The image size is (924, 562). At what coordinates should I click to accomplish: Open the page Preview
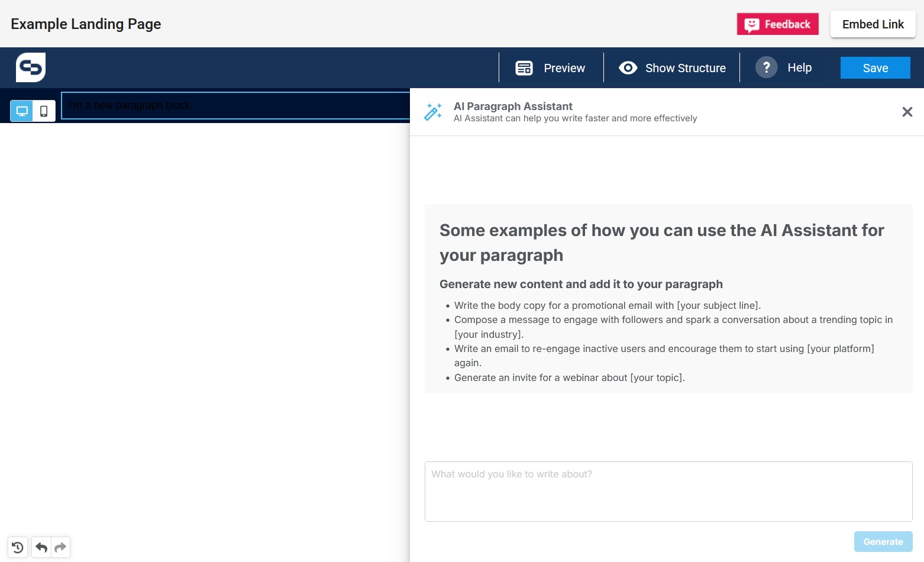pyautogui.click(x=551, y=68)
